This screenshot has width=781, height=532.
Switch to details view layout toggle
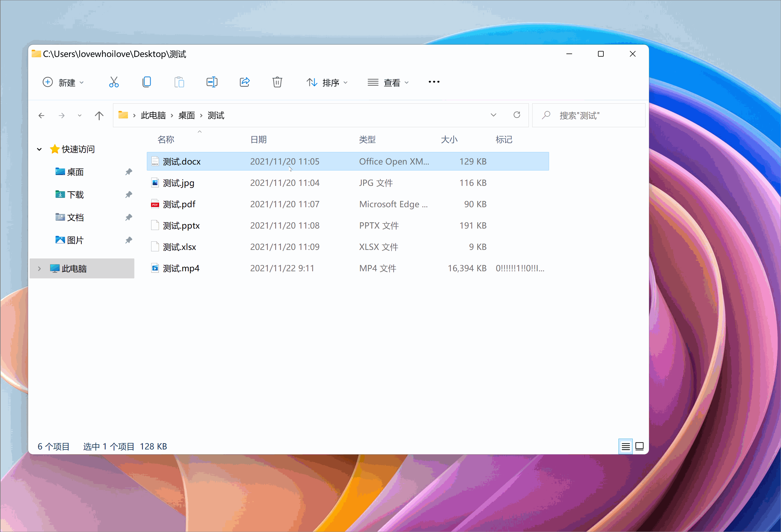(625, 446)
